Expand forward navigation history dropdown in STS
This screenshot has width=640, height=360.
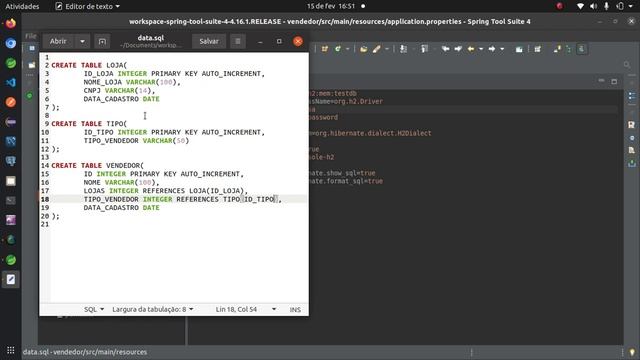[502, 49]
